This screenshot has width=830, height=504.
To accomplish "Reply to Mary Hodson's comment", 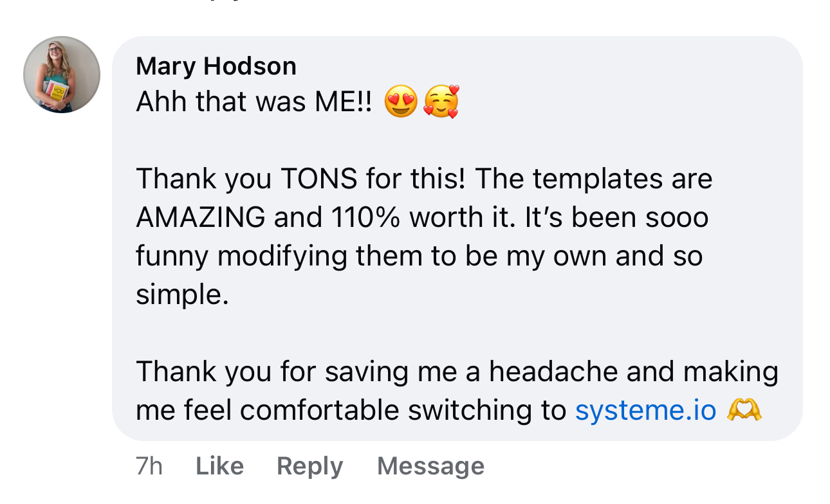I will coord(309,466).
